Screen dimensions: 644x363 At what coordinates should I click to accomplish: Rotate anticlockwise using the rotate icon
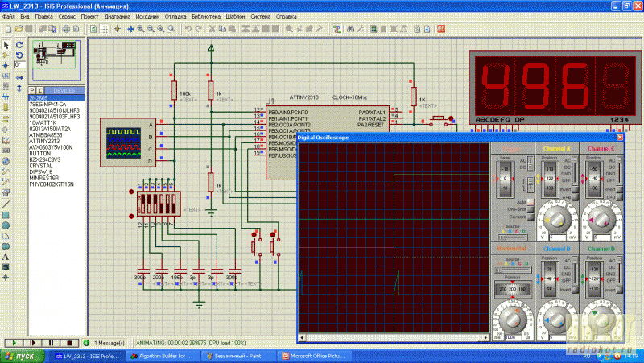(19, 55)
